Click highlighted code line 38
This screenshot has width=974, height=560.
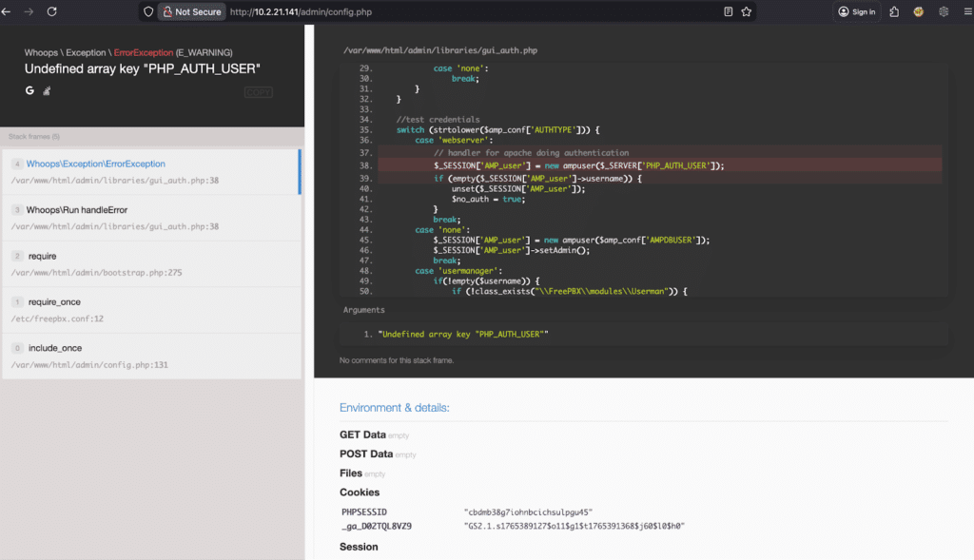(x=578, y=165)
